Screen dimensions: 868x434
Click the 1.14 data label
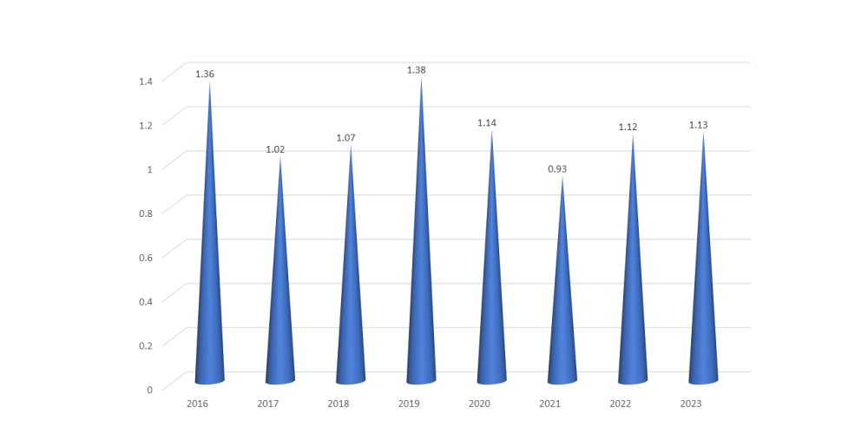[487, 122]
